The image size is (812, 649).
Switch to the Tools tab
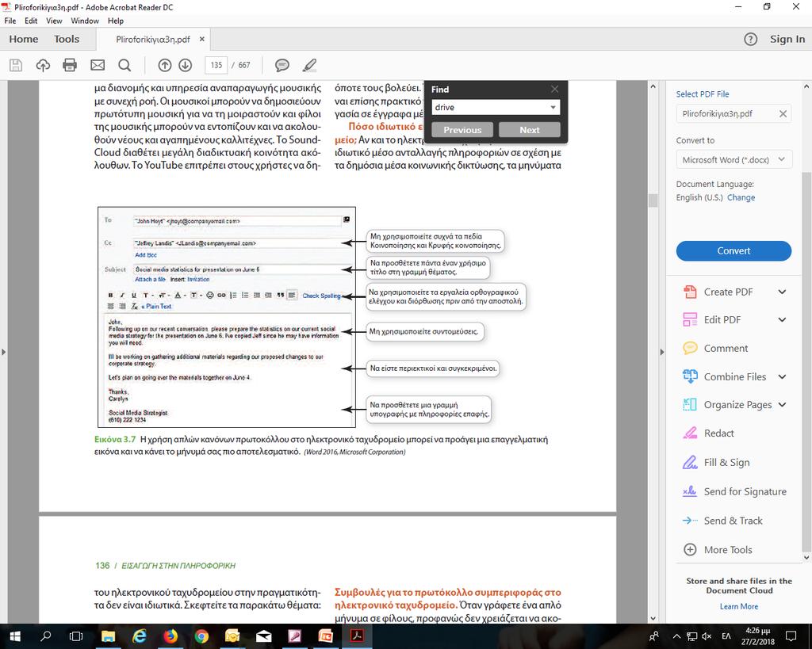(x=67, y=40)
